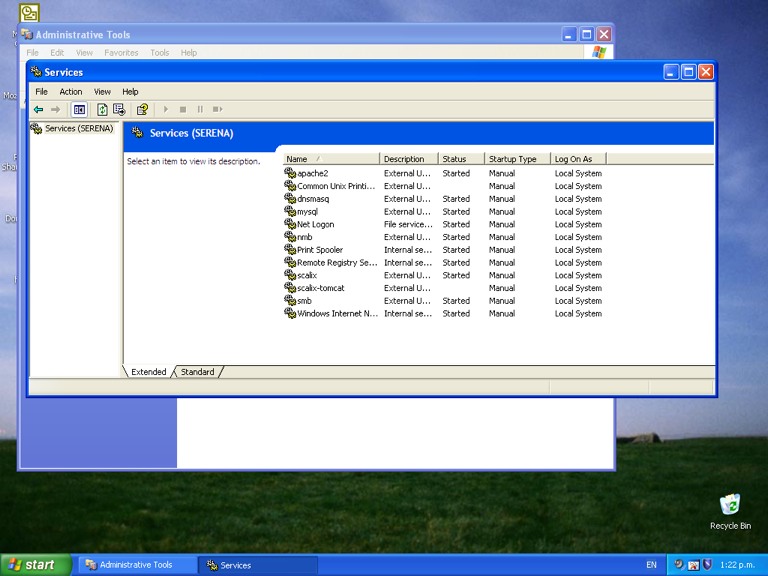Select the Windows Internet Name service icon
Image resolution: width=768 pixels, height=576 pixels.
290,313
